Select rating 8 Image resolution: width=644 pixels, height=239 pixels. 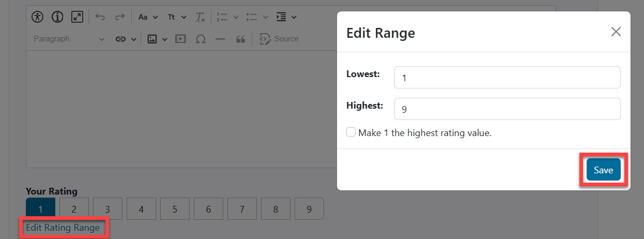pos(275,209)
